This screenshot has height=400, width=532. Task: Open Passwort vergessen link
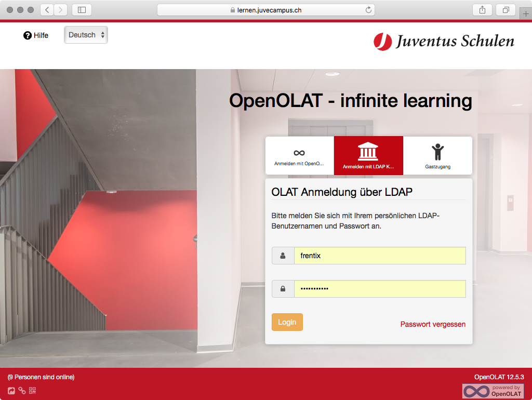pos(433,324)
